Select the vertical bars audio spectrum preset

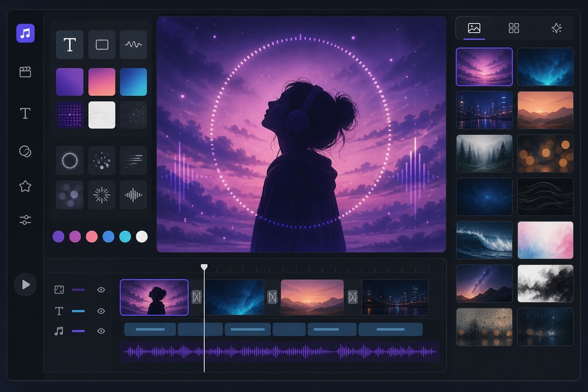133,195
